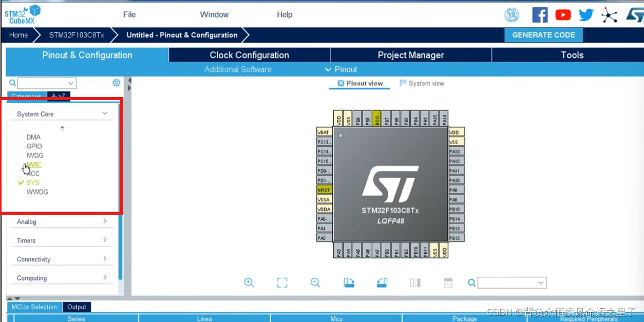The width and height of the screenshot is (644, 322).
Task: Click the GENERATE CODE button
Action: click(543, 35)
